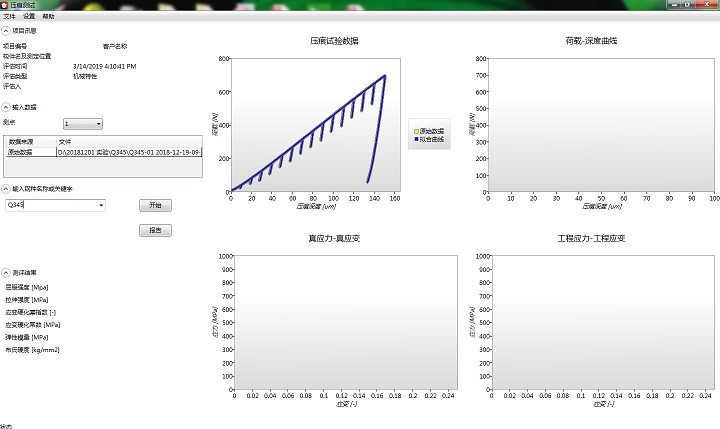Click the blue 拟合曲线 legend swatch
Viewport: 720px width, 429px height.
click(413, 140)
